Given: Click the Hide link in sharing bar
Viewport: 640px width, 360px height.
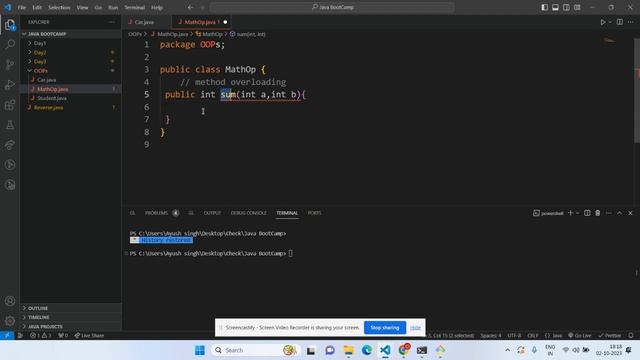Looking at the screenshot, I should tap(415, 328).
